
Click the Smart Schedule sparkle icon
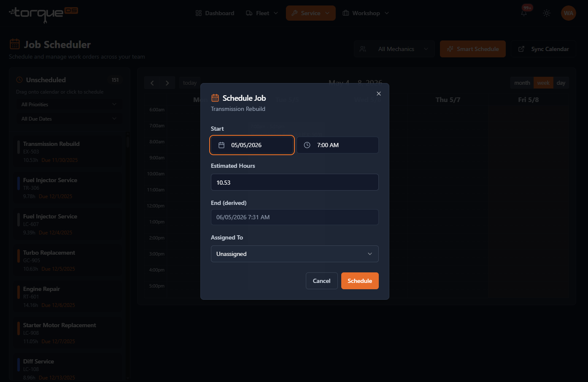pos(450,49)
